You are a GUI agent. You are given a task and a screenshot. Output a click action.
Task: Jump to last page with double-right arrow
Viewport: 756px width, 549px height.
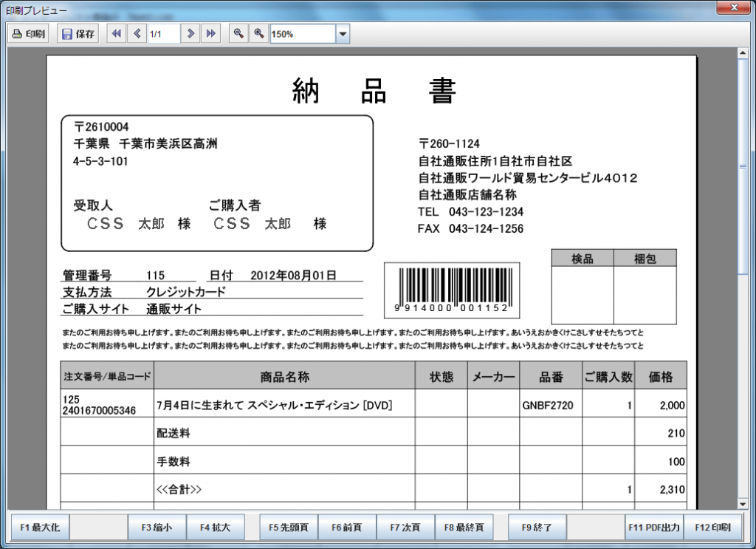point(211,34)
